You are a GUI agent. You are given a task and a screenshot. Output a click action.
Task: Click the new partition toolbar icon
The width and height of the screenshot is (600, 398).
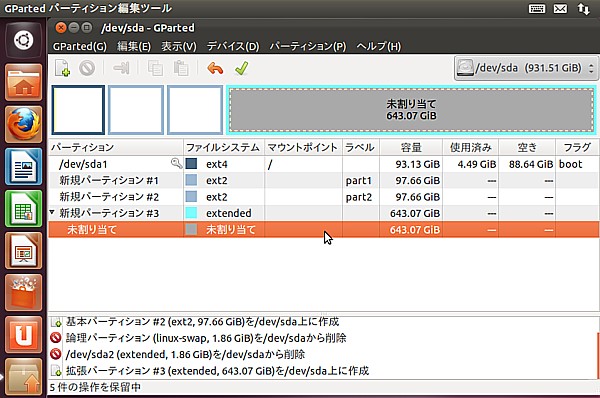(x=62, y=68)
